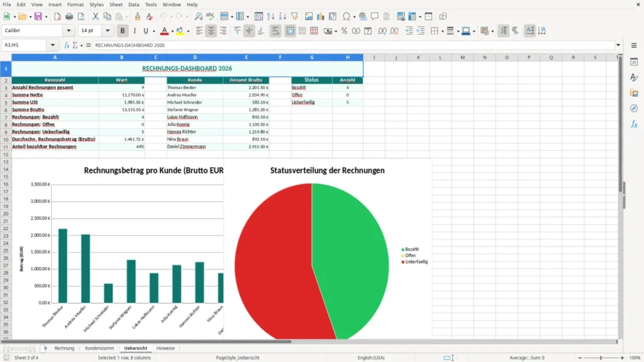Viewport: 644px width, 362px height.
Task: Toggle Center vertically alignment
Action: pos(249,31)
